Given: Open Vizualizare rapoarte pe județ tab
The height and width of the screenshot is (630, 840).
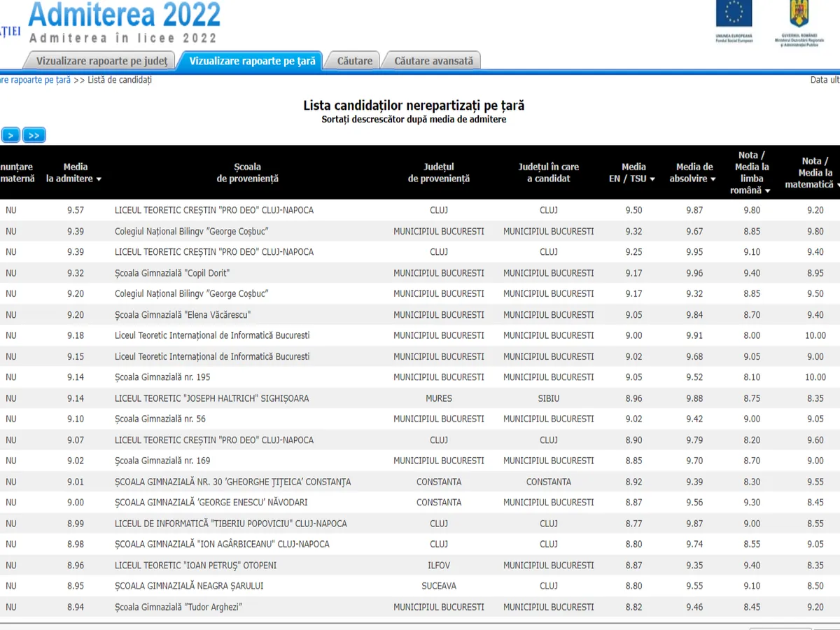Looking at the screenshot, I should coord(101,61).
